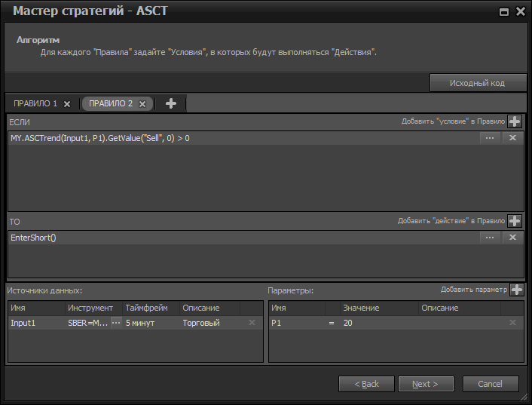
Task: Add an action to the rule
Action: (515, 221)
